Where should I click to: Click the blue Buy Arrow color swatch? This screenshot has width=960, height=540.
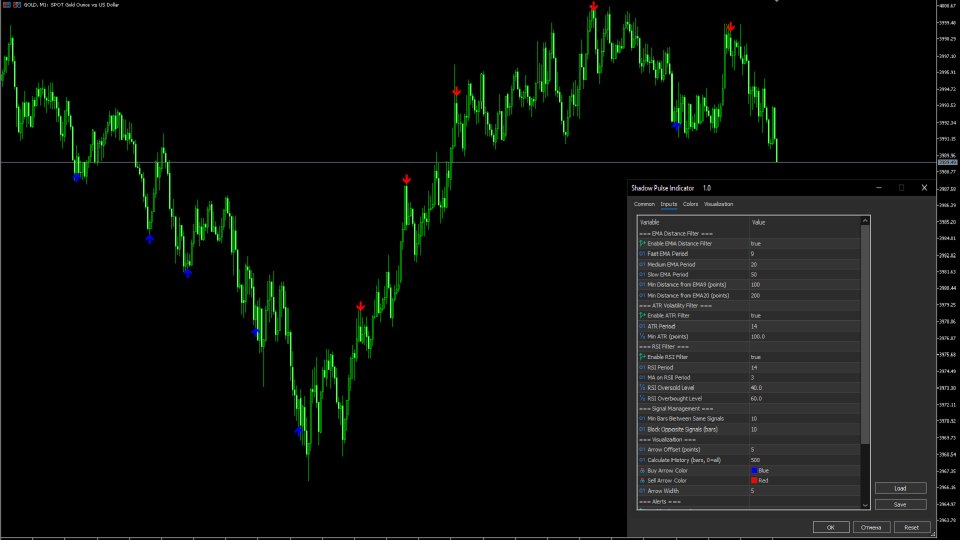pyautogui.click(x=754, y=470)
